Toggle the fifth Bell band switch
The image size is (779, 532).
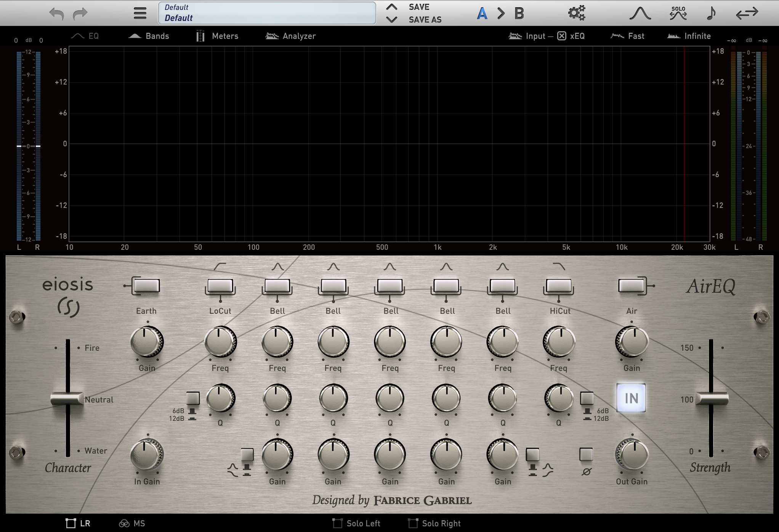tap(503, 286)
